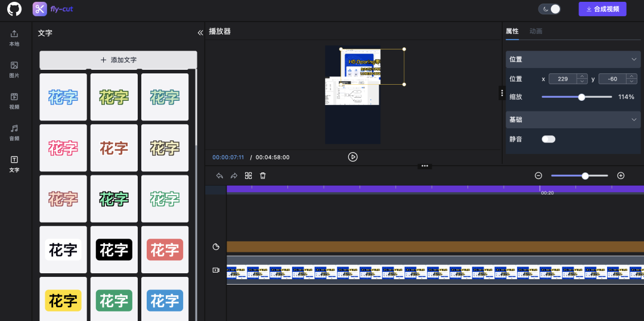Viewport: 644px width, 321px height.
Task: Click the brown effect track clip
Action: point(435,246)
